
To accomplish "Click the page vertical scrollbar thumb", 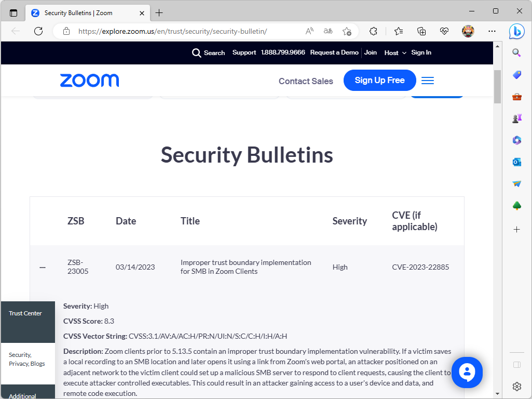I will 497,86.
